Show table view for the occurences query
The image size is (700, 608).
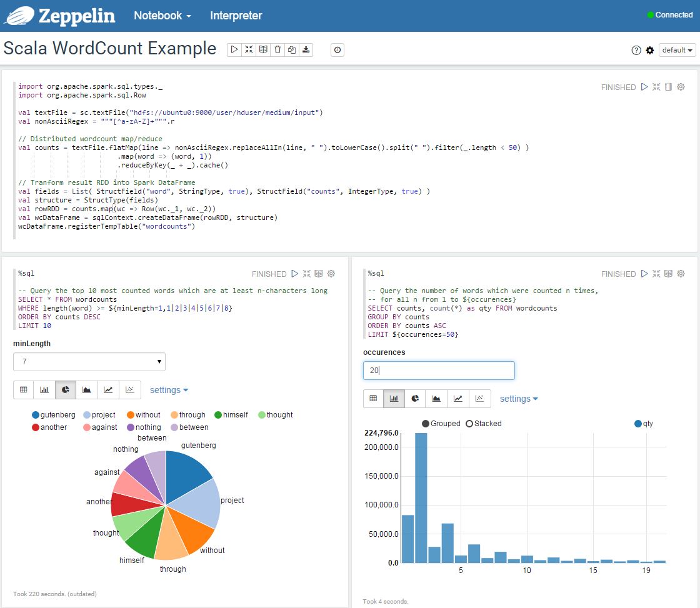coord(373,398)
